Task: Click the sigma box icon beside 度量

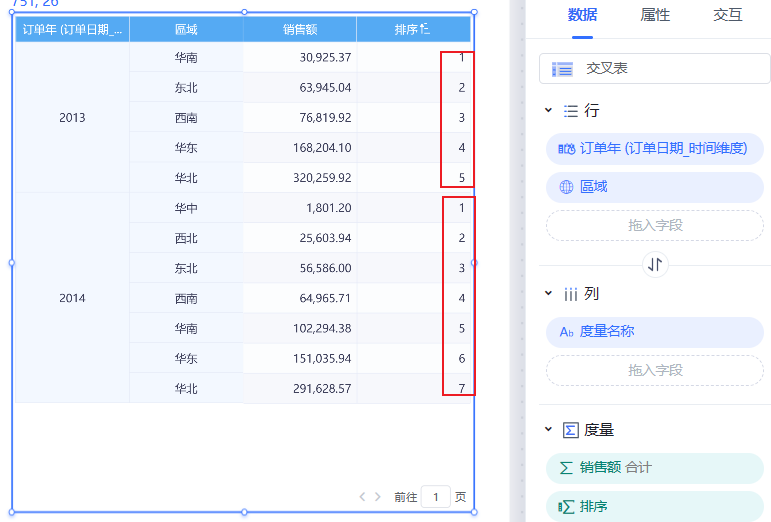Action: tap(570, 430)
